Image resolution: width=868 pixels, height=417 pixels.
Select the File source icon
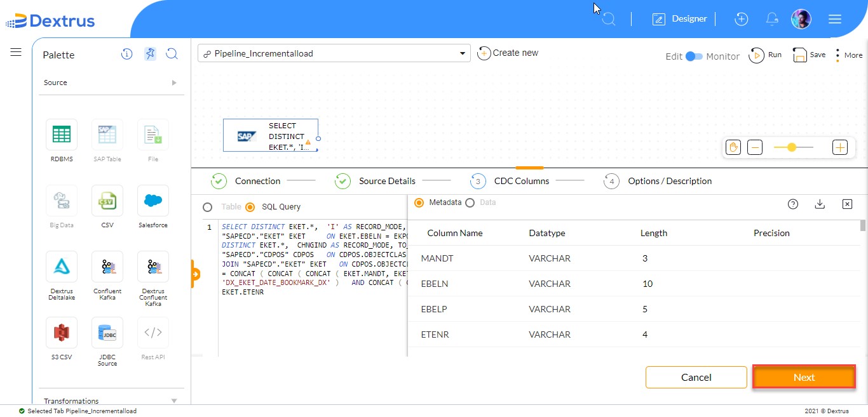point(153,135)
